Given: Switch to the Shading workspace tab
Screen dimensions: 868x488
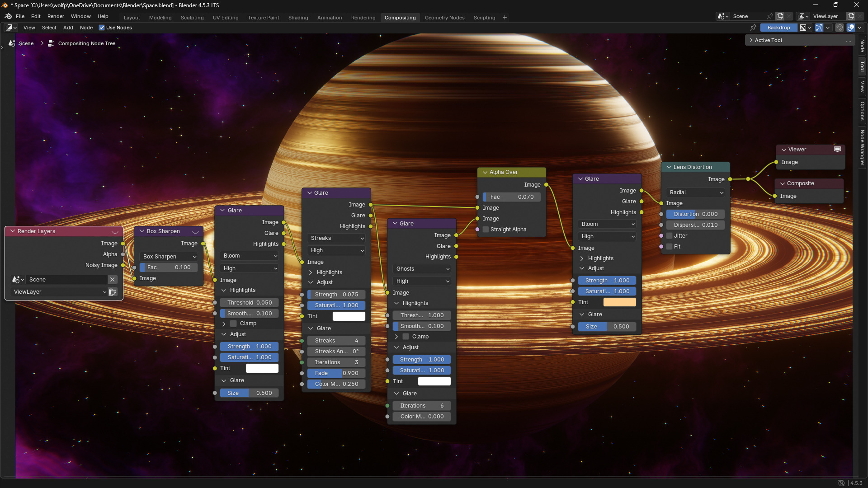Looking at the screenshot, I should coord(298,18).
